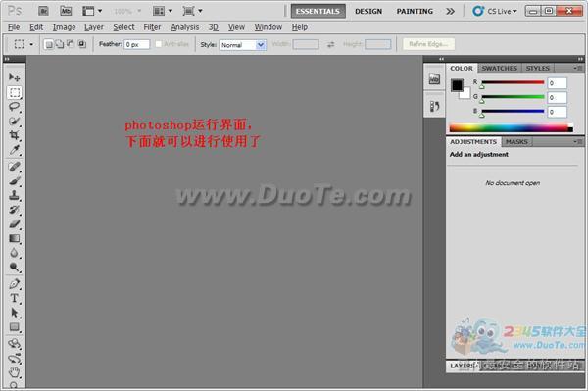Open the Color panel options menu

coord(578,68)
